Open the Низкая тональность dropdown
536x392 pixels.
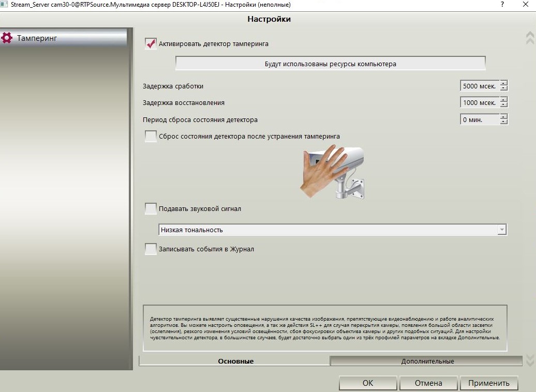tap(332, 230)
